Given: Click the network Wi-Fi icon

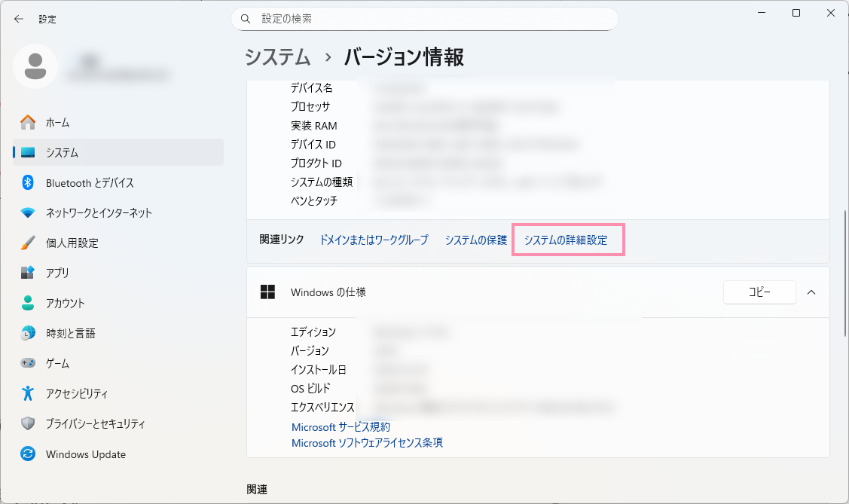Looking at the screenshot, I should [28, 212].
